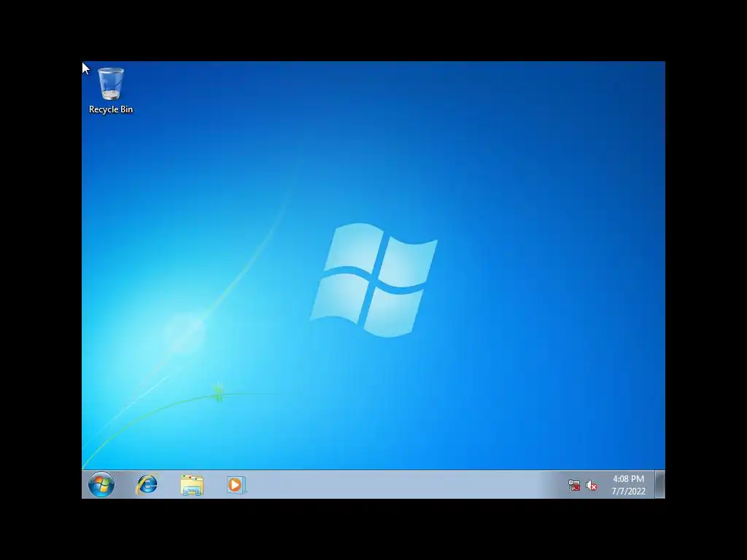Open Windows Explorer folder icon on taskbar
This screenshot has width=747, height=560.
[192, 485]
